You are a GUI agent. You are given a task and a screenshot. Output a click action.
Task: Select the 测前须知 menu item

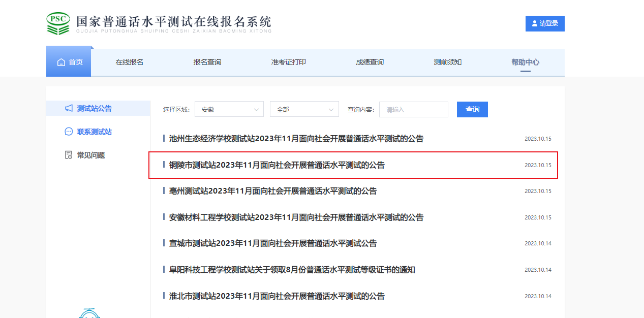pyautogui.click(x=447, y=62)
